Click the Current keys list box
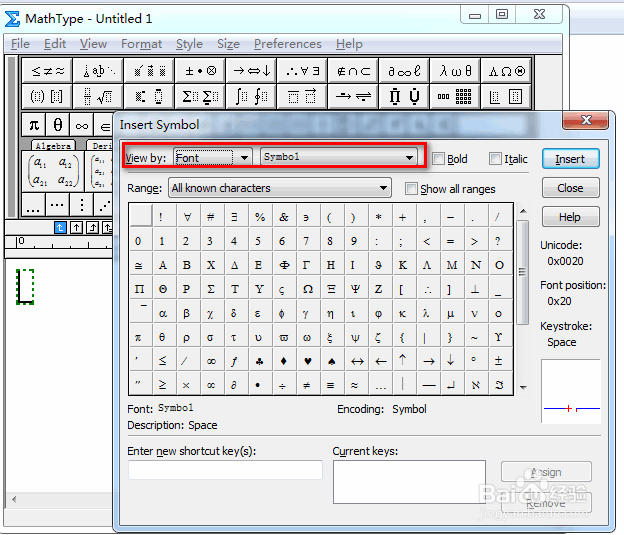 409,482
